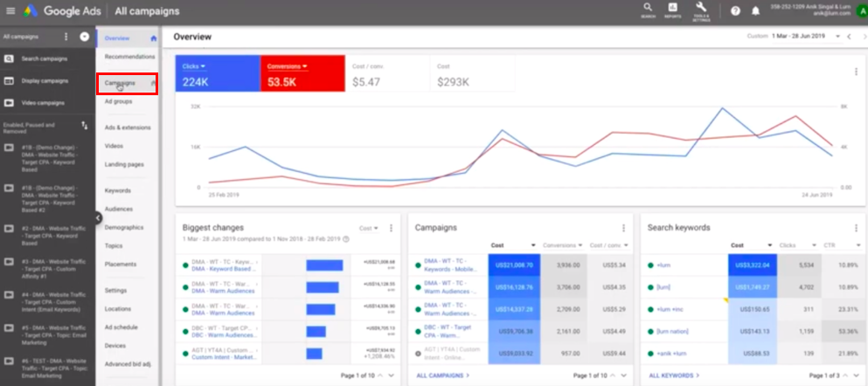This screenshot has width=868, height=386.
Task: Open Placements page
Action: click(120, 265)
